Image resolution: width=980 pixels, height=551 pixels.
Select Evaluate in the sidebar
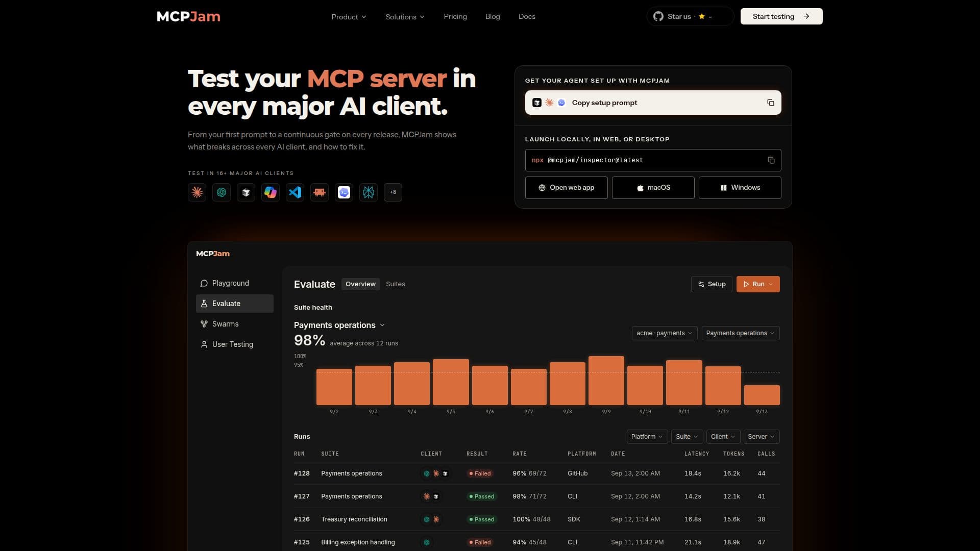pos(235,304)
